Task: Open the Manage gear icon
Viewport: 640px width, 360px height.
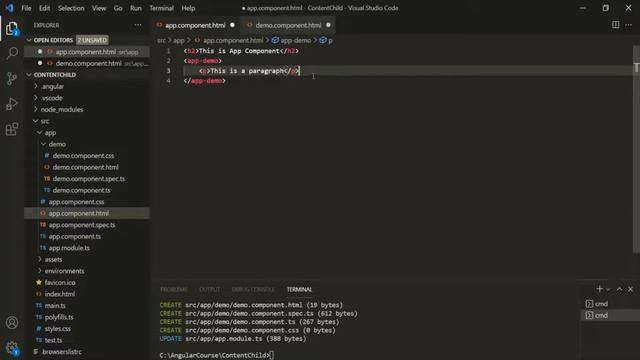Action: pyautogui.click(x=12, y=348)
